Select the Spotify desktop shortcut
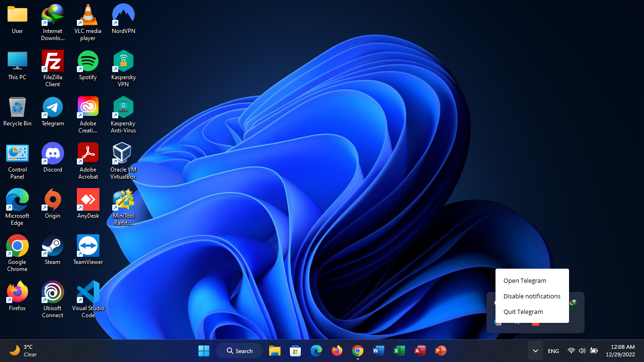This screenshot has height=362, width=644. tap(88, 66)
